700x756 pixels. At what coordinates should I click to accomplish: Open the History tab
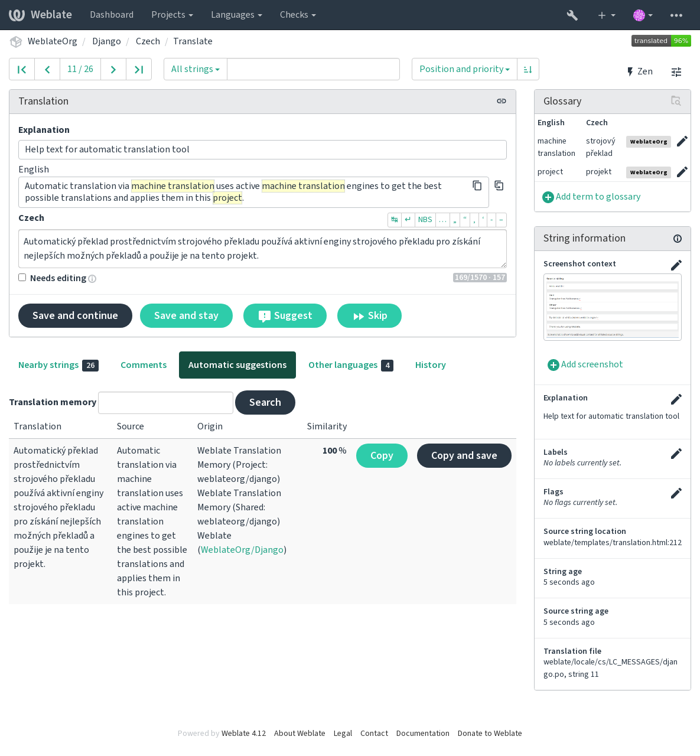pyautogui.click(x=430, y=365)
